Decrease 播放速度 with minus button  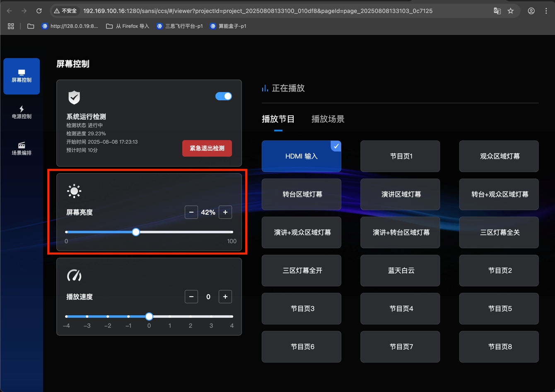pos(191,297)
